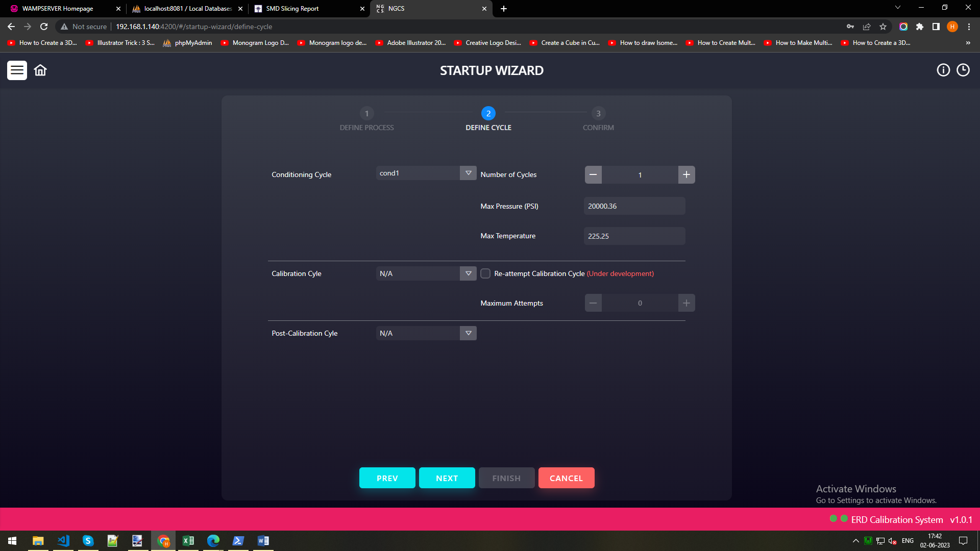Image resolution: width=980 pixels, height=551 pixels.
Task: Open the Chrome extensions puzzle icon
Action: pyautogui.click(x=919, y=27)
